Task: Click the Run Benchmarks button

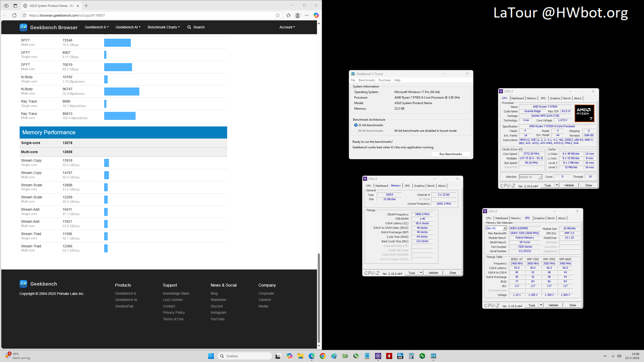Action: coord(451,154)
